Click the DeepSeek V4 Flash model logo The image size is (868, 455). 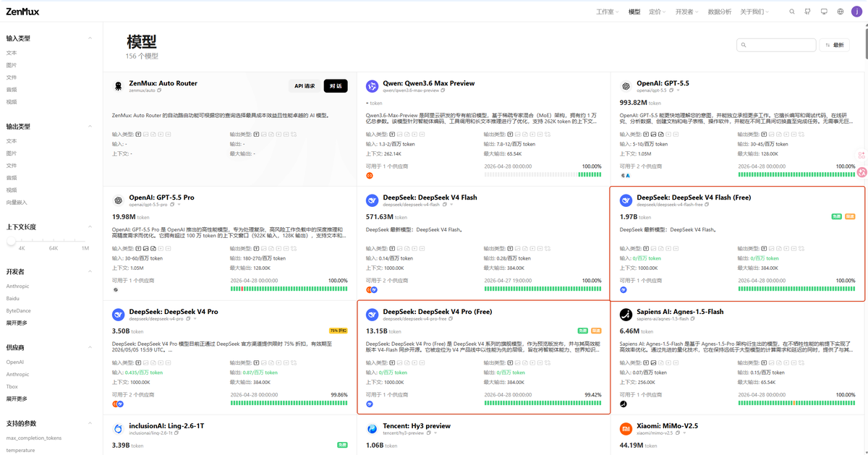pos(372,200)
